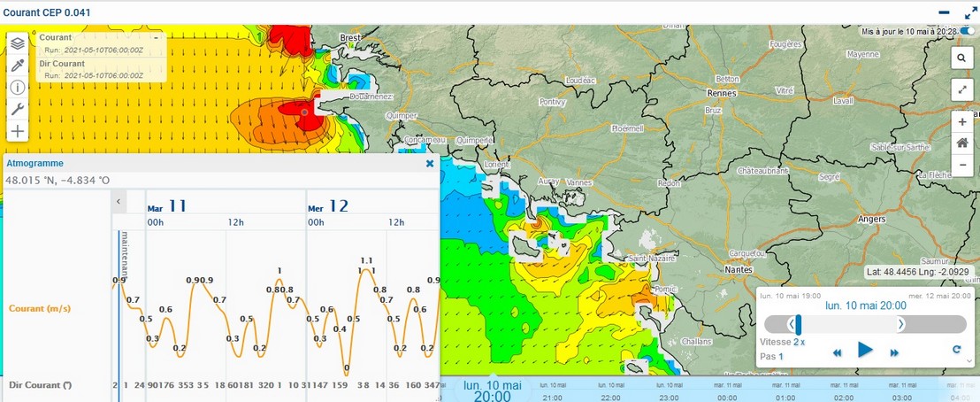
Task: Toggle the auto-update switch near 'Mis à jour'
Action: 968,31
